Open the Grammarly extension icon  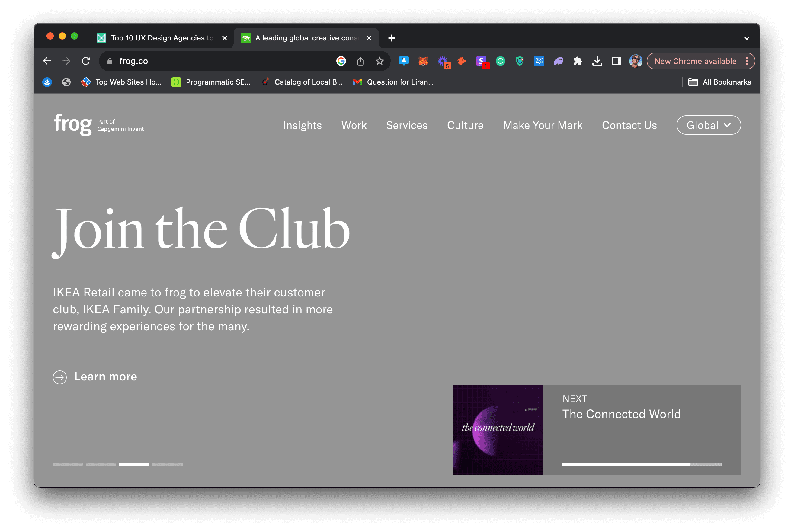coord(500,61)
